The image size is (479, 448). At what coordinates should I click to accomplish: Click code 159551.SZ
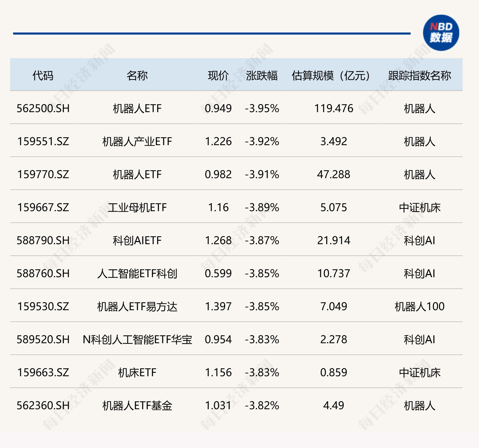tap(43, 141)
